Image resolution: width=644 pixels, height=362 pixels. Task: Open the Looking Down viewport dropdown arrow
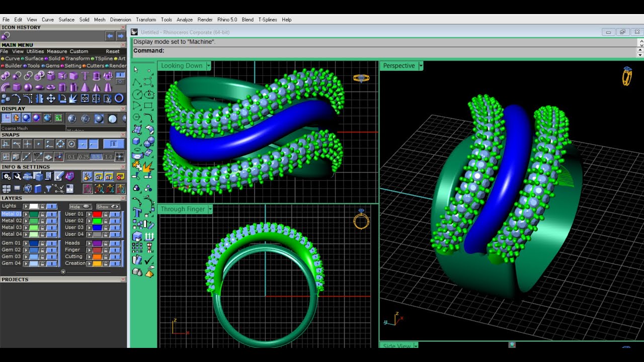click(x=208, y=65)
